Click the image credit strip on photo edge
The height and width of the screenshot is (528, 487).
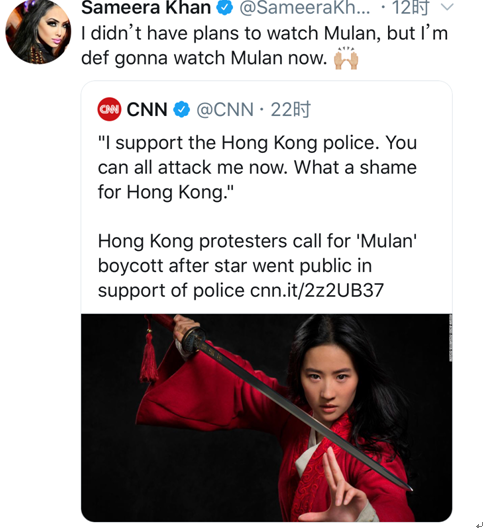(x=450, y=338)
